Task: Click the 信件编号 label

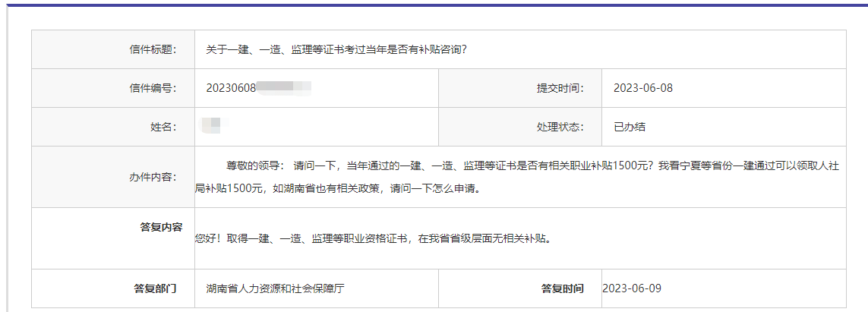Action: 153,88
